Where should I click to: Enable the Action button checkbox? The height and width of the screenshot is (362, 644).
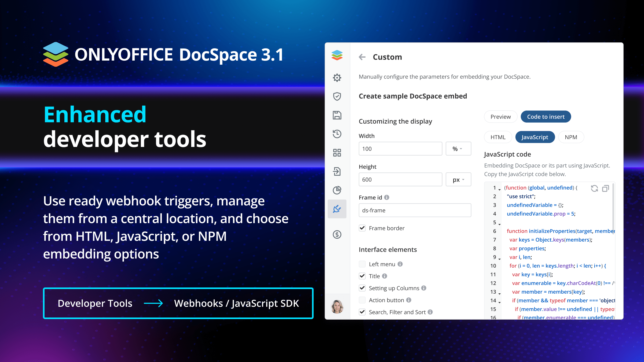tap(362, 300)
